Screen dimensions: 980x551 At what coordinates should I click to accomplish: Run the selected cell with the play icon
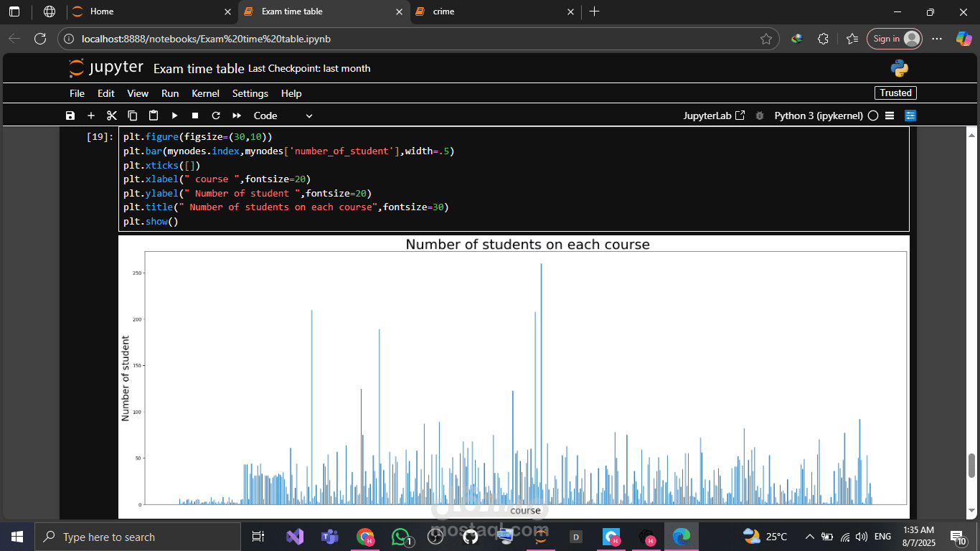174,116
